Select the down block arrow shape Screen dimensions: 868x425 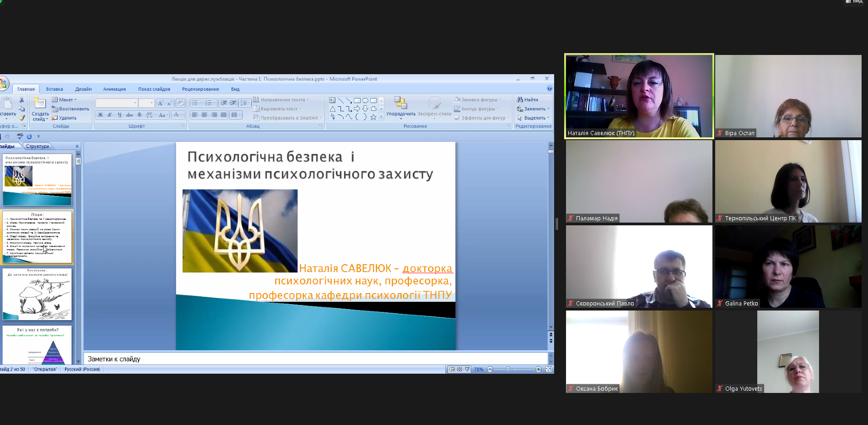click(x=365, y=109)
